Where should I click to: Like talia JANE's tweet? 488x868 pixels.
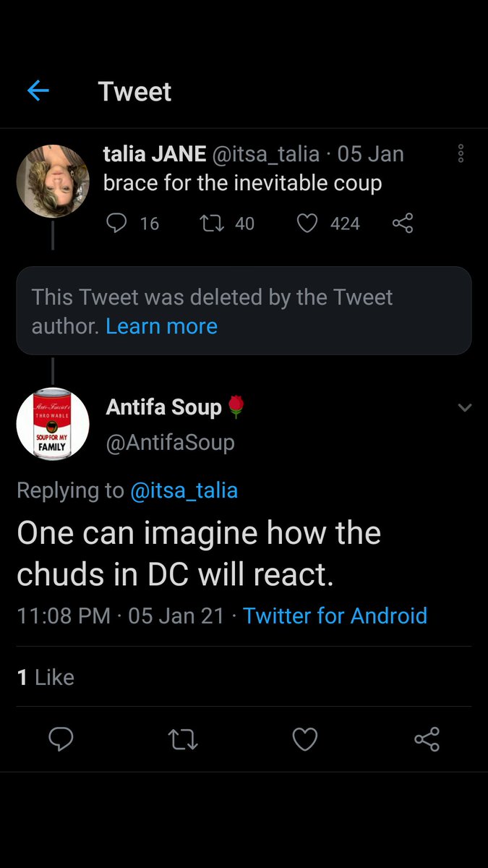click(x=307, y=224)
